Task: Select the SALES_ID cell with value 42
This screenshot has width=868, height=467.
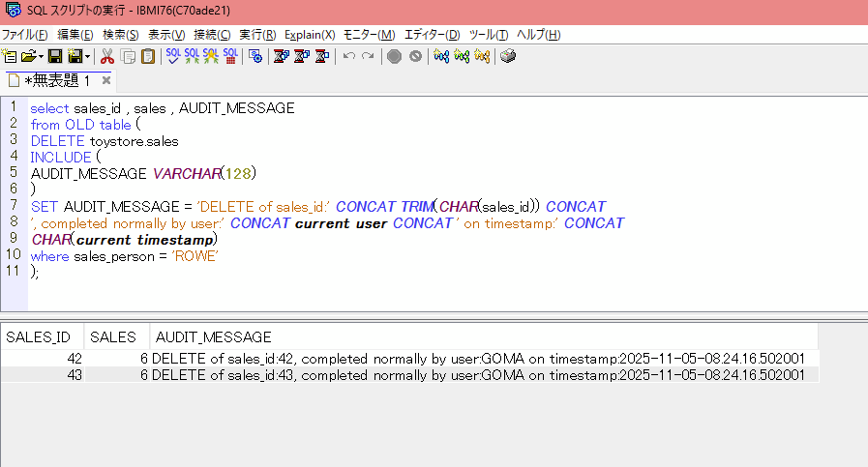Action: (43, 359)
